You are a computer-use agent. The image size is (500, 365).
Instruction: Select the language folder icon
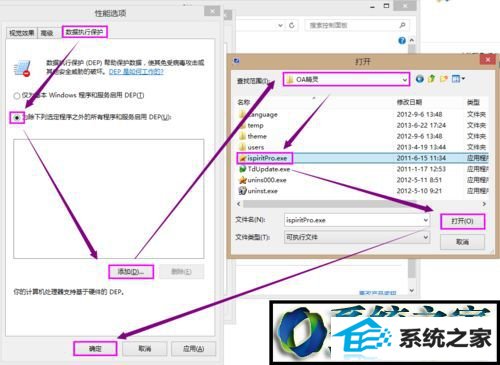tap(243, 115)
